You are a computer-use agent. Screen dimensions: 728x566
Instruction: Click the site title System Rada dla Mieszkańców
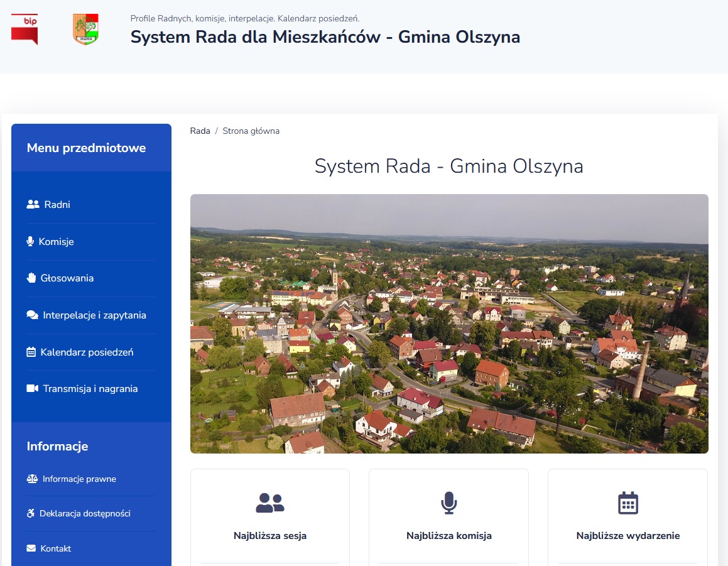point(325,36)
